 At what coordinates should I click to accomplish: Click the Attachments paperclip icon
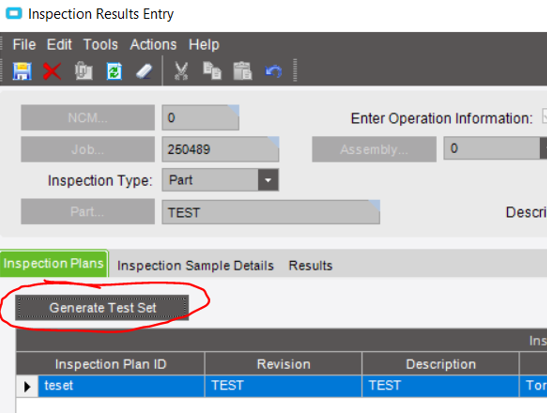pyautogui.click(x=83, y=71)
